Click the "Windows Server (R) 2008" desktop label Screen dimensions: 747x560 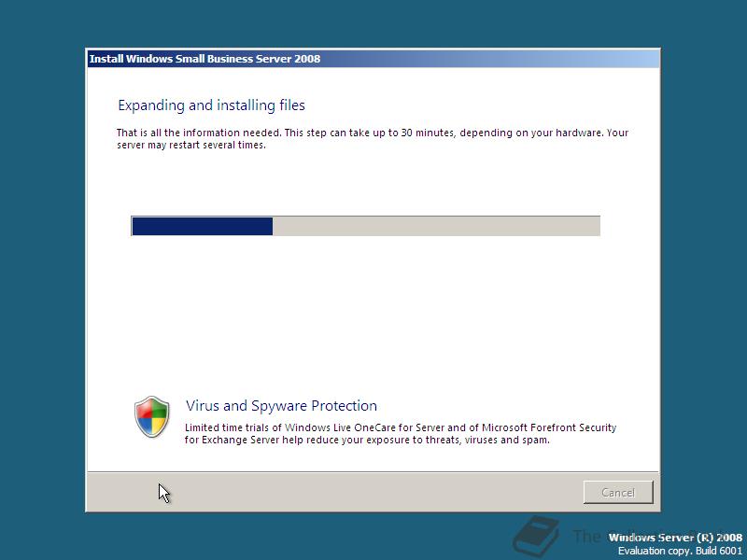point(675,538)
